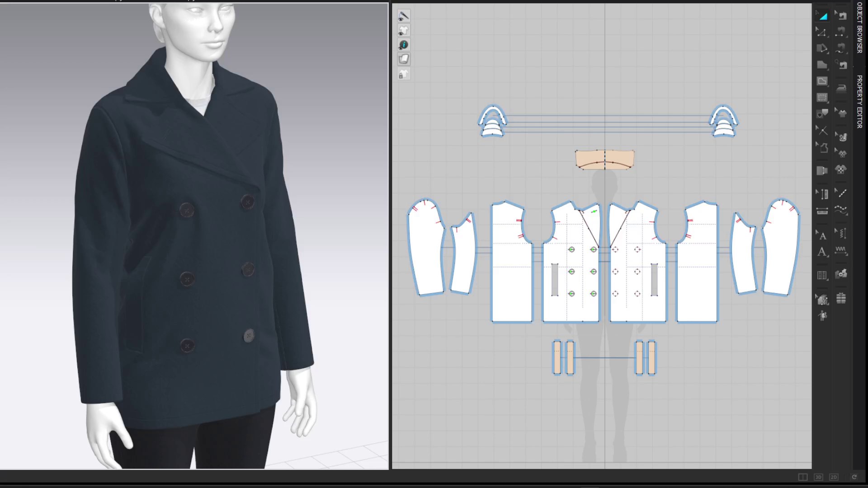
Task: Choose the Segment Sewing tool
Action: pos(841,32)
